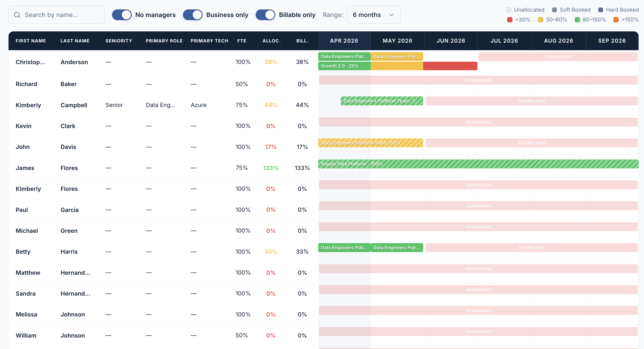644x349 pixels.
Task: Click first name Sandra
Action: [x=26, y=294]
